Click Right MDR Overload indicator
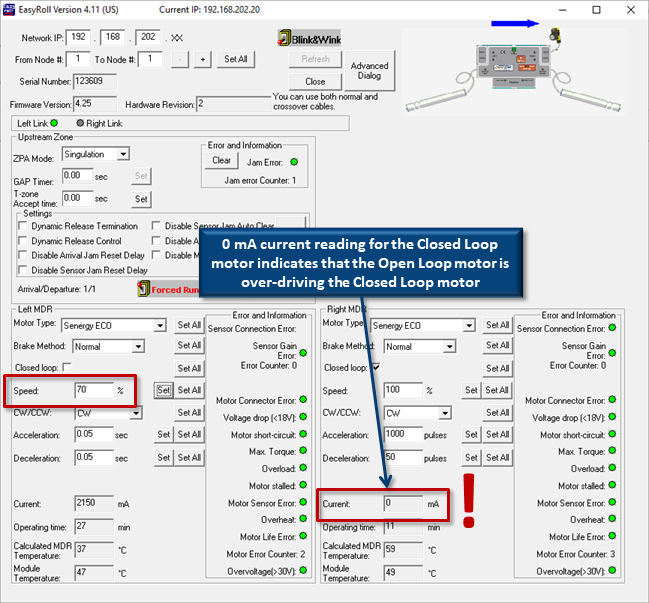Image resolution: width=649 pixels, height=603 pixels. 613,468
